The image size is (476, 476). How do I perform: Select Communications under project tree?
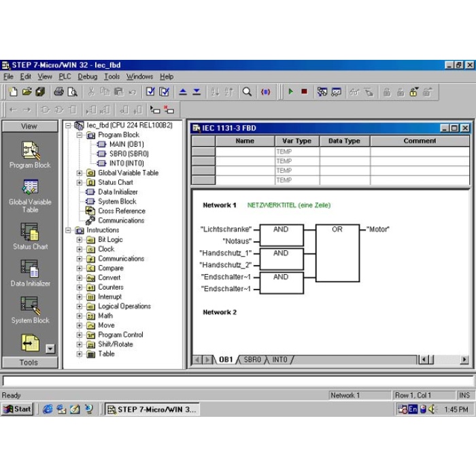[121, 220]
